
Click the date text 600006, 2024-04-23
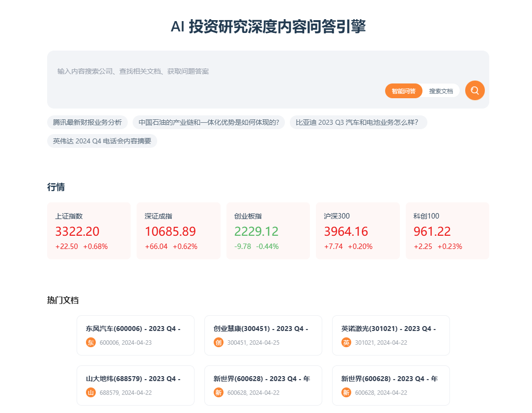click(126, 343)
